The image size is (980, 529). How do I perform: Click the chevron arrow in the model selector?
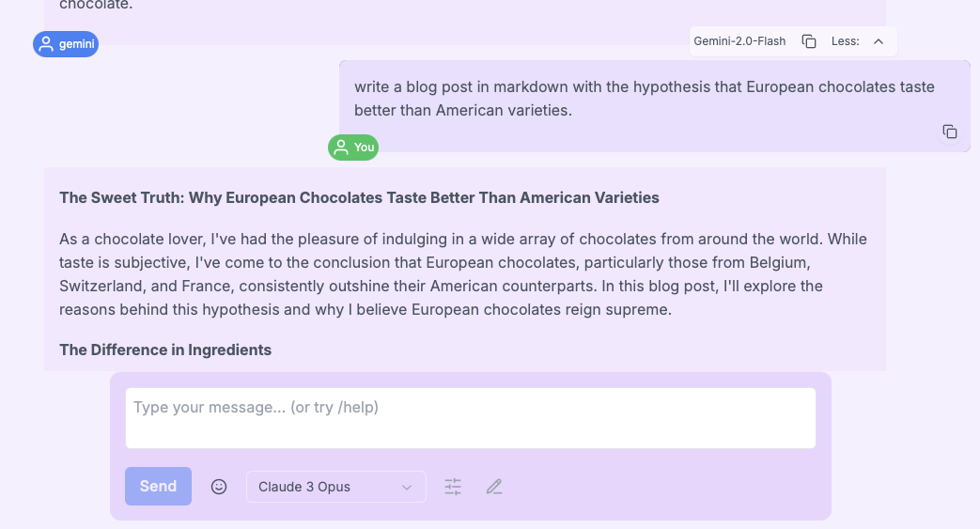point(407,487)
